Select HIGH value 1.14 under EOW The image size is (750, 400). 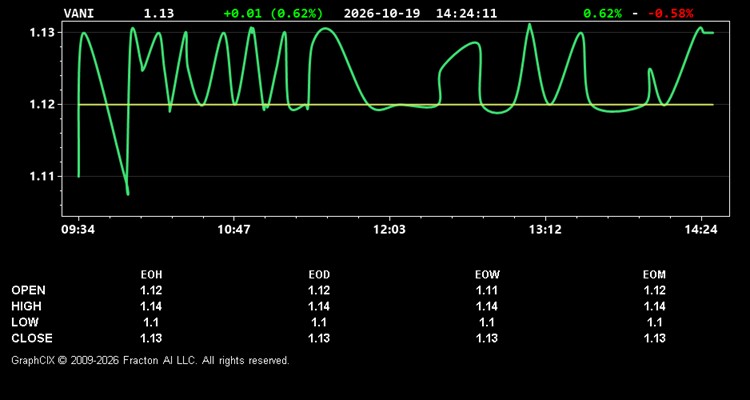tap(487, 306)
